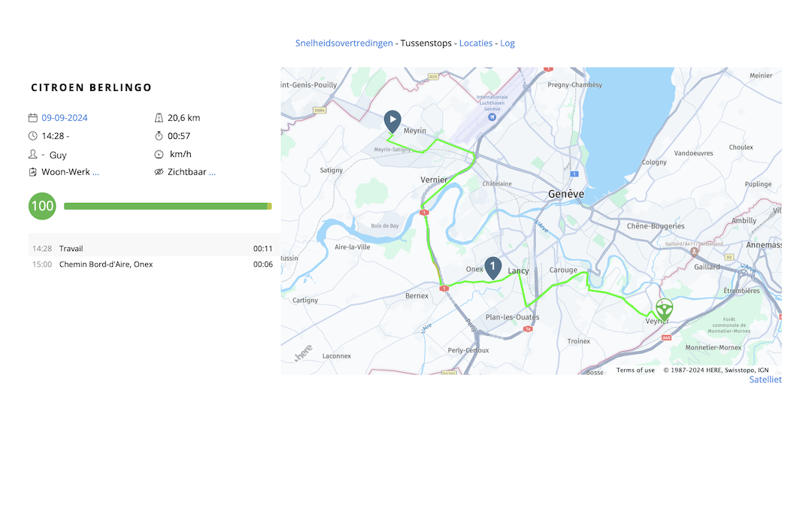
Task: Select the 14:28 Travail stop row
Action: tap(154, 249)
